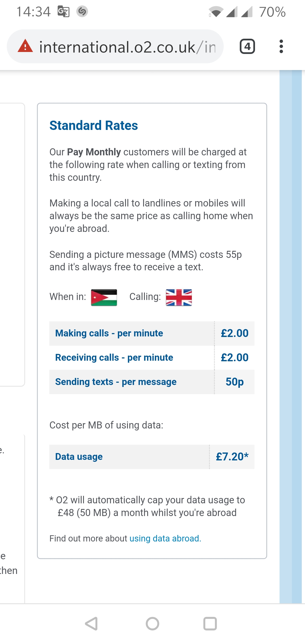Tap the Jordan flag next to When in

tap(104, 297)
